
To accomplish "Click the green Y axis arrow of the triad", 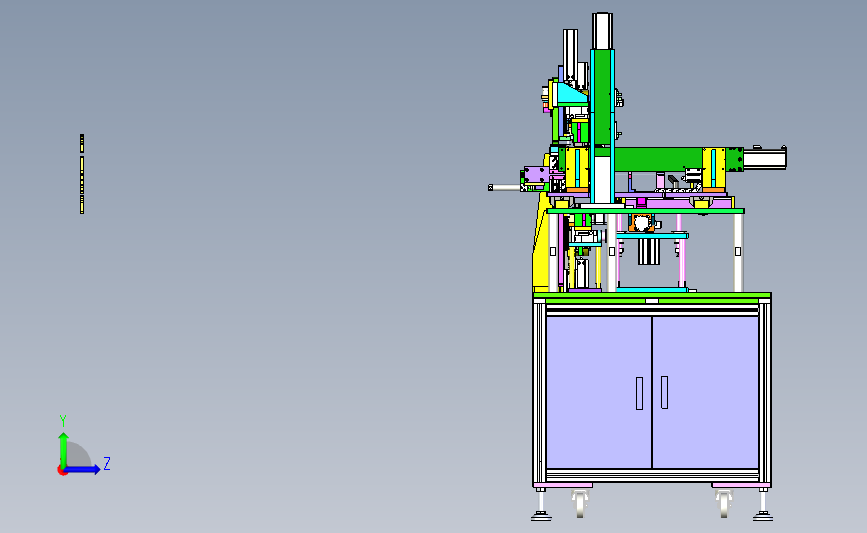I will click(64, 448).
